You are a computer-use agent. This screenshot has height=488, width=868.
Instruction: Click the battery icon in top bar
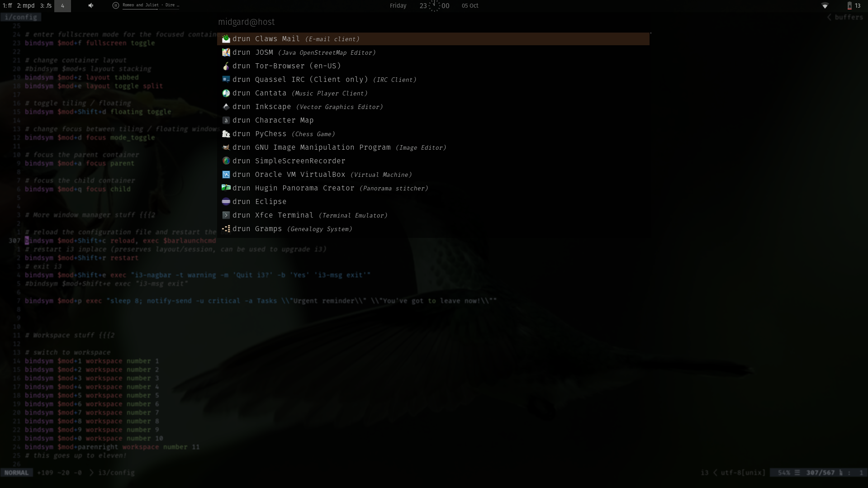[849, 6]
